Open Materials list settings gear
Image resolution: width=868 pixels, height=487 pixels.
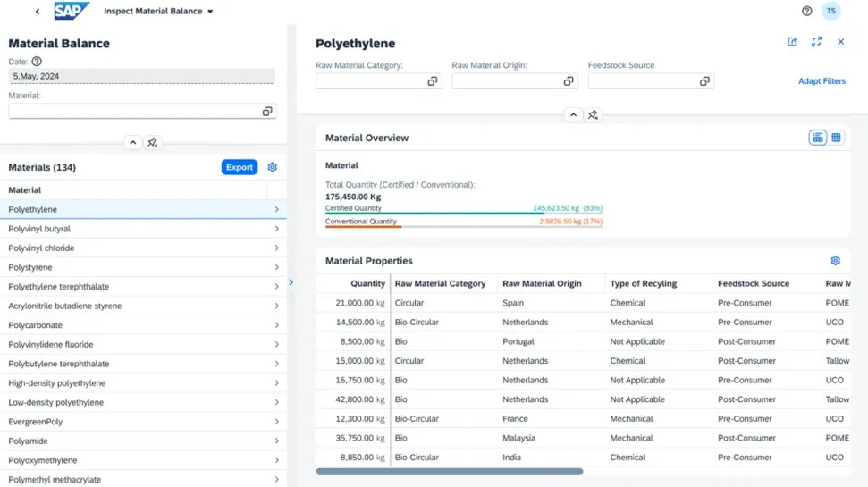point(273,167)
